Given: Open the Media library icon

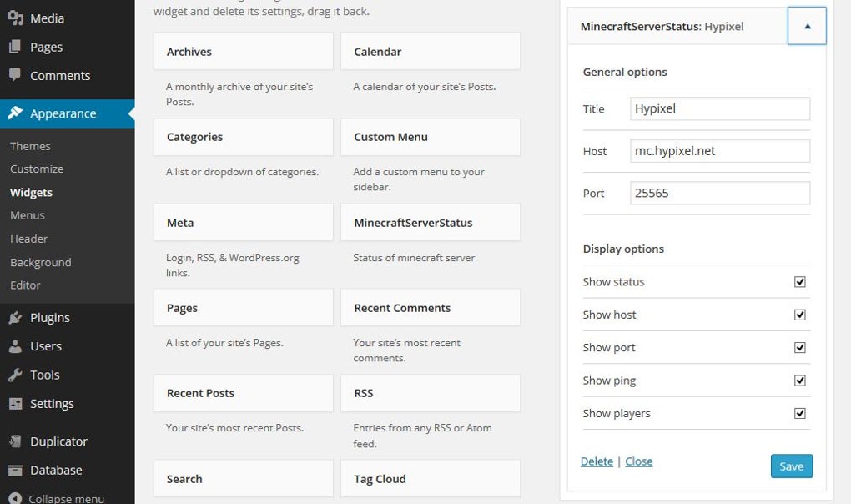Looking at the screenshot, I should click(x=15, y=18).
